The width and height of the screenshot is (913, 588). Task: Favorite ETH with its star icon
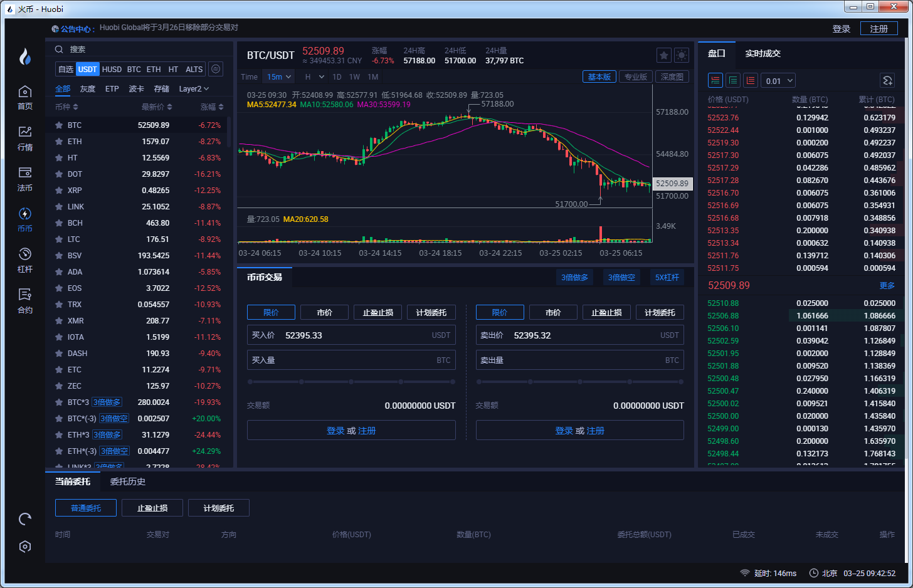59,142
